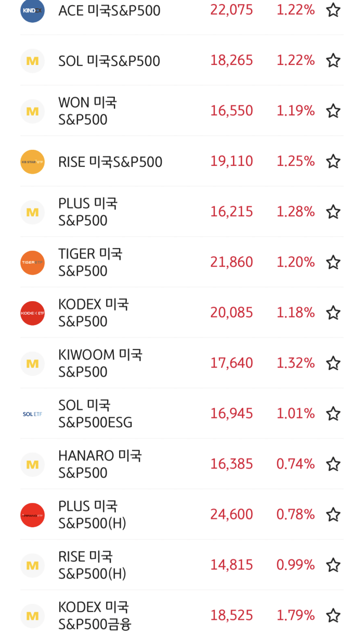364x635 pixels.
Task: Star the RISE 미국S&P500 entry
Action: (x=333, y=161)
